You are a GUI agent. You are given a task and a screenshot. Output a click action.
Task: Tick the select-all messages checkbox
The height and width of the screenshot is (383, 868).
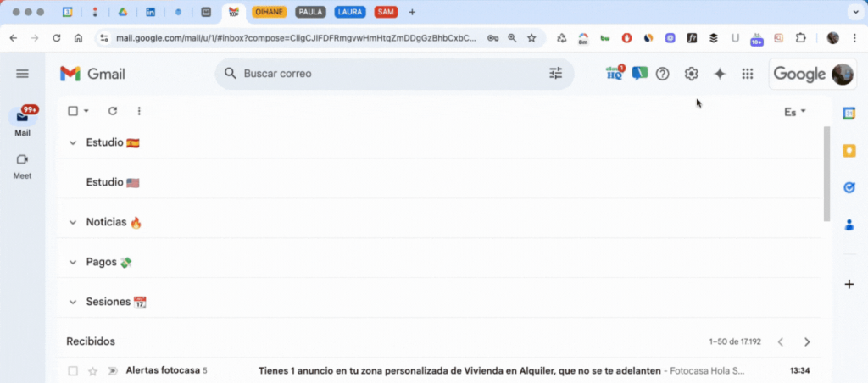(73, 111)
